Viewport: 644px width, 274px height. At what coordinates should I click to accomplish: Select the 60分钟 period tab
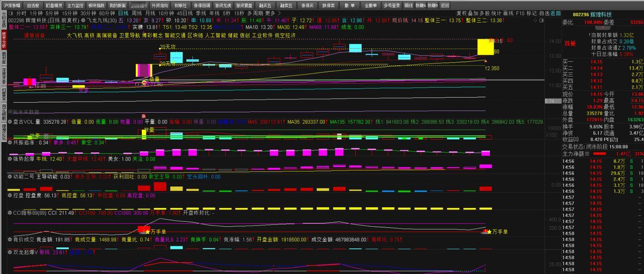107,13
